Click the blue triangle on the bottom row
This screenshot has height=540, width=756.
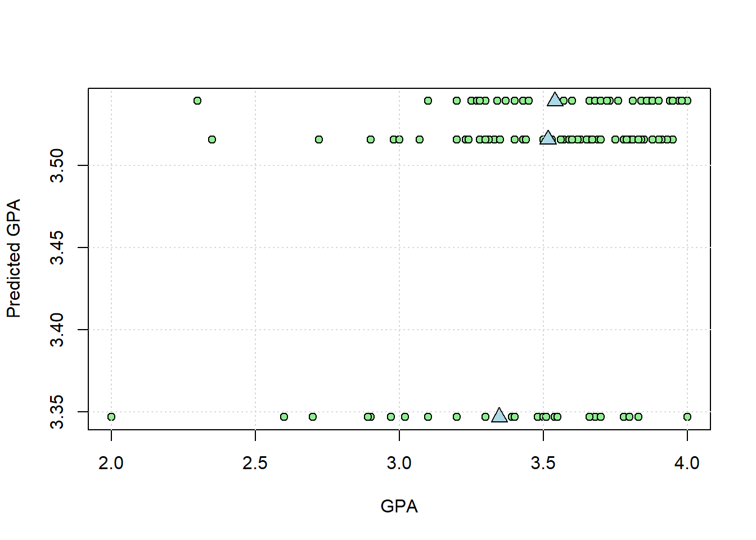click(x=499, y=416)
